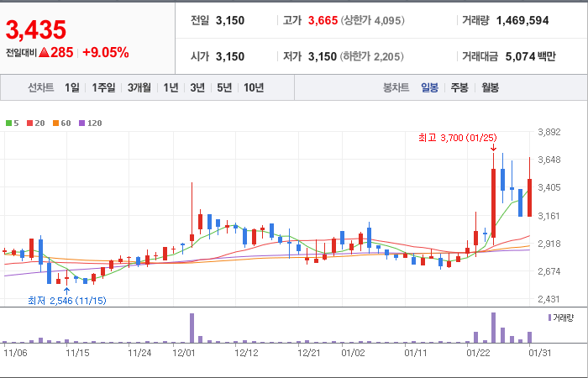Screen dimensions: 588x378
Task: Click the 11/06 date axis label
Action: coord(15,353)
